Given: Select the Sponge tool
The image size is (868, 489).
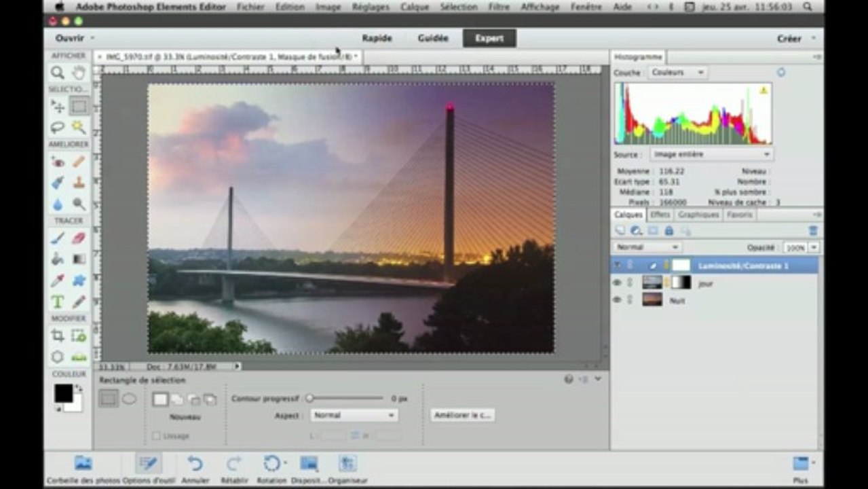Looking at the screenshot, I should pyautogui.click(x=79, y=203).
